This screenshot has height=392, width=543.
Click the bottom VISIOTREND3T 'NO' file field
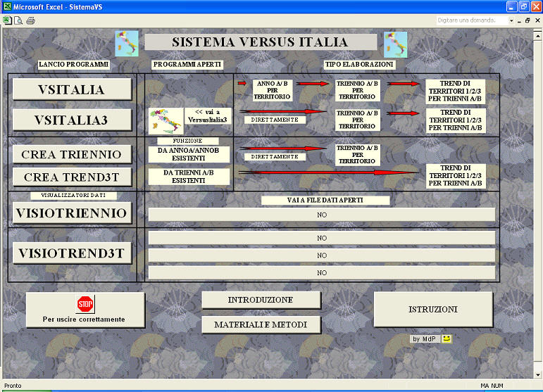[322, 272]
